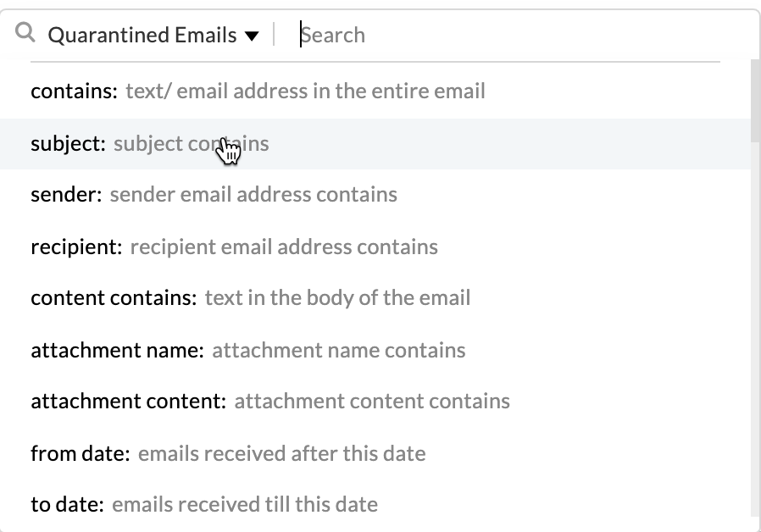Click the dropdown arrow next to Quarantined Emails

pyautogui.click(x=251, y=36)
